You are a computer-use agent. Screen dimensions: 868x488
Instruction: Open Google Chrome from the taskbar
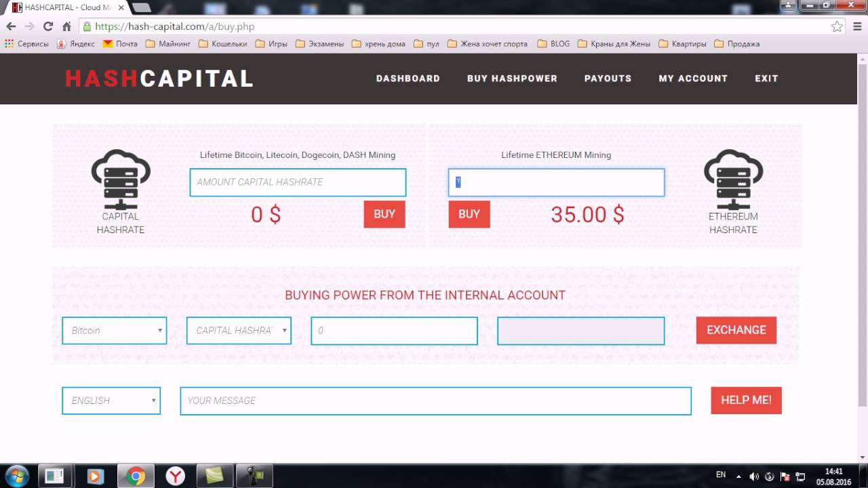pyautogui.click(x=136, y=476)
